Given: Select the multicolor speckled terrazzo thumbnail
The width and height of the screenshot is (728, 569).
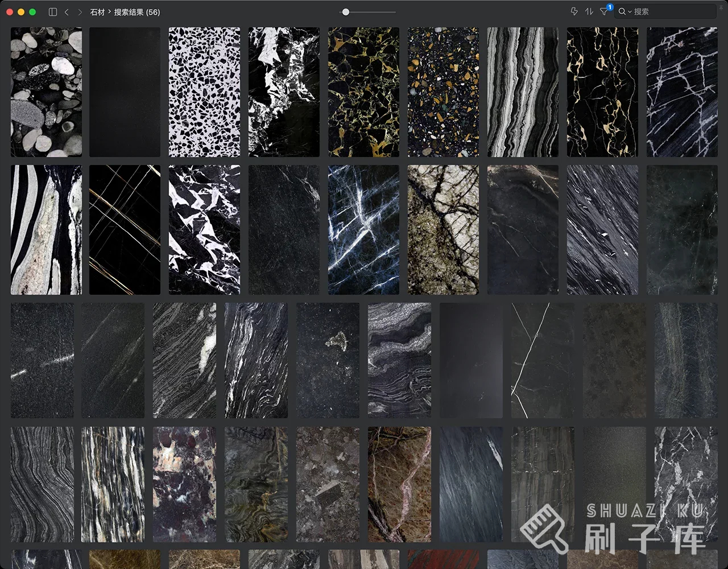Looking at the screenshot, I should [x=443, y=92].
